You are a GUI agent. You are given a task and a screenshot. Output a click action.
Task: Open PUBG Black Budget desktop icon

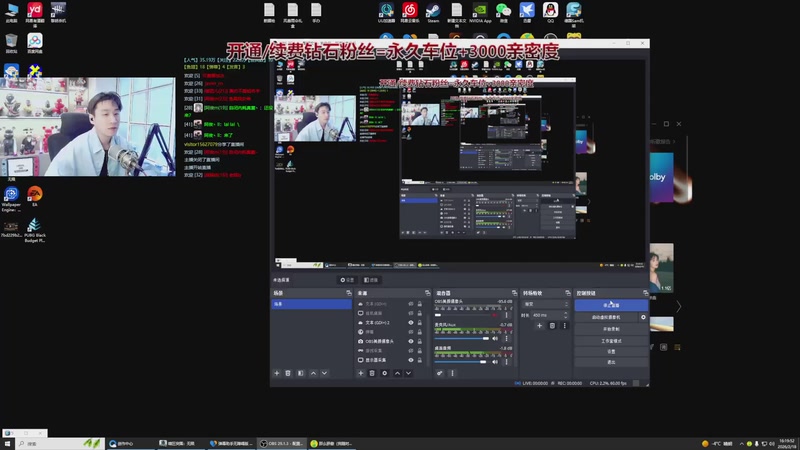[35, 230]
